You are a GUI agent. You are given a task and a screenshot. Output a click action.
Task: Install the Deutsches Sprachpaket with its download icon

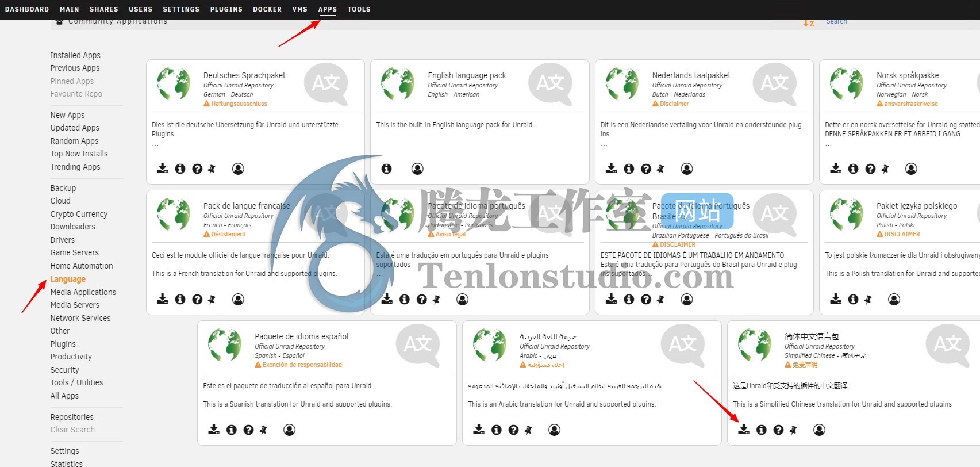[x=163, y=168]
